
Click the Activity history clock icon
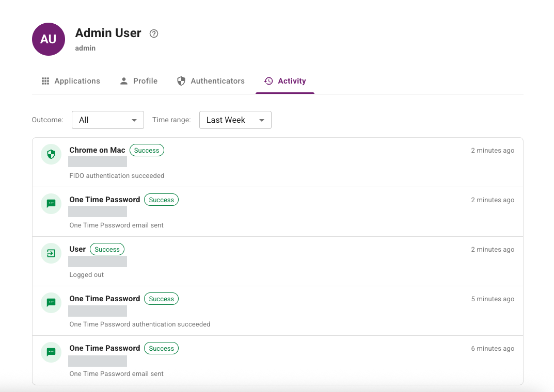click(268, 81)
